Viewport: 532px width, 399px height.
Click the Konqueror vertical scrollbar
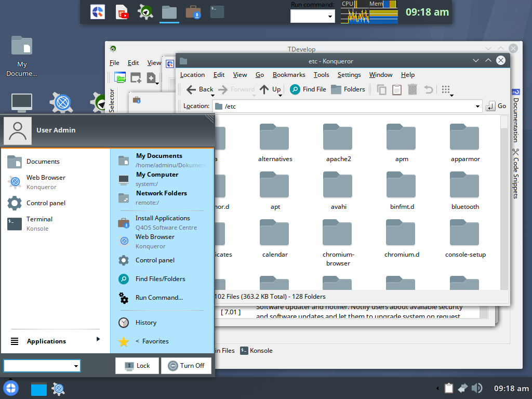point(504,208)
